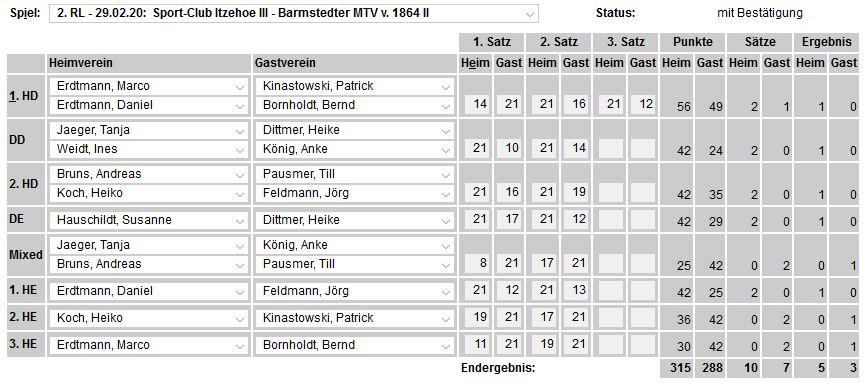Expand the Hauschildt, Susanne player dropdown
Screen dimensions: 864x384
148,220
